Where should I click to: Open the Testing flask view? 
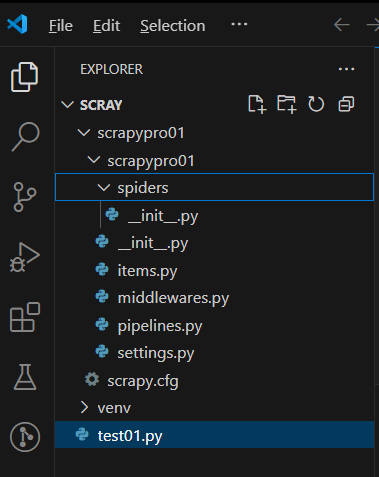point(25,377)
